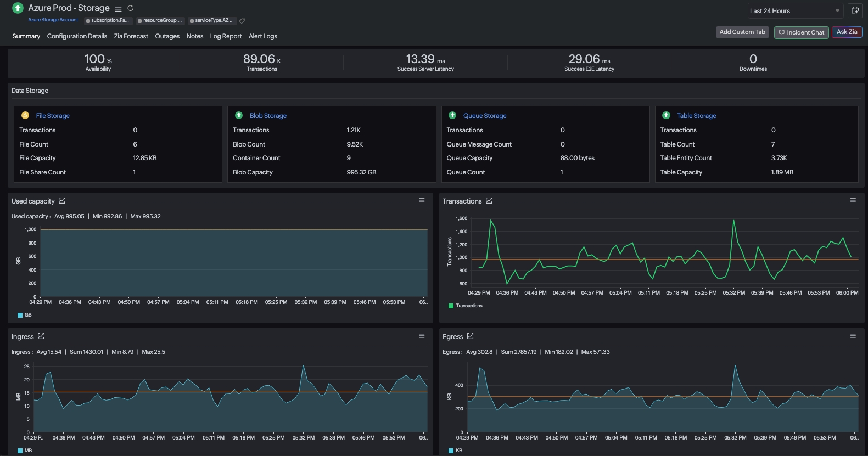Expand the Used capacity chart options menu
Screen dimensions: 868x456
pyautogui.click(x=422, y=200)
